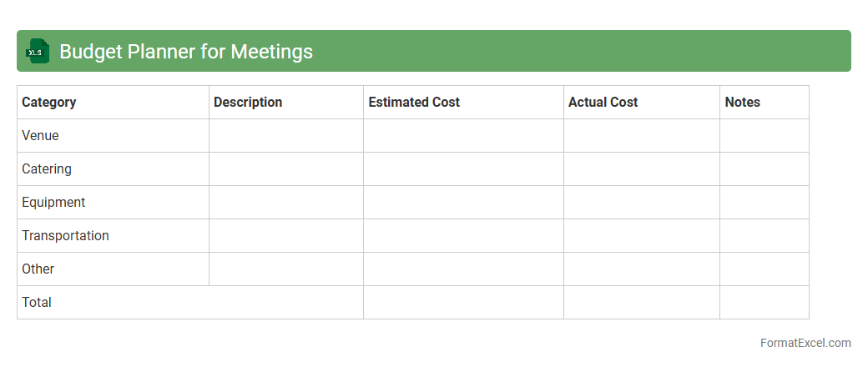Click the Equipment actual cost cell
Image resolution: width=868 pixels, height=367 pixels.
coord(641,203)
